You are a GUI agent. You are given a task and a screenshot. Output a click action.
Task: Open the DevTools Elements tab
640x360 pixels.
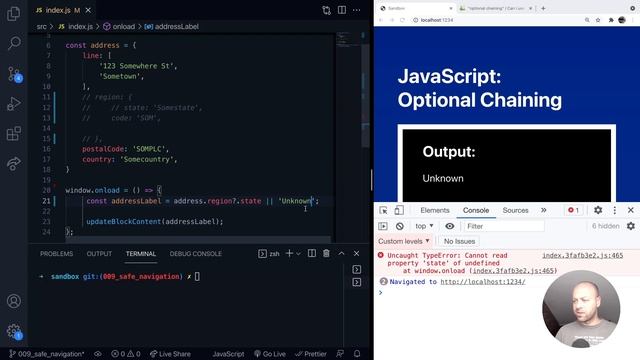pos(435,210)
